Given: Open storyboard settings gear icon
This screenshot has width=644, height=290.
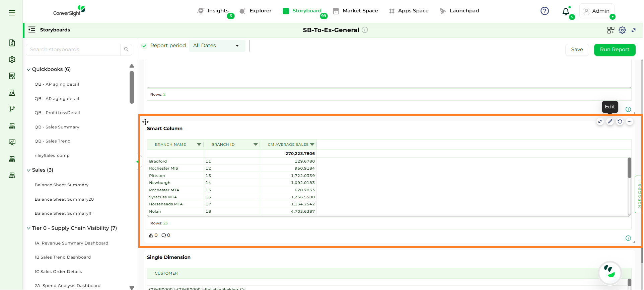Looking at the screenshot, I should tap(622, 30).
